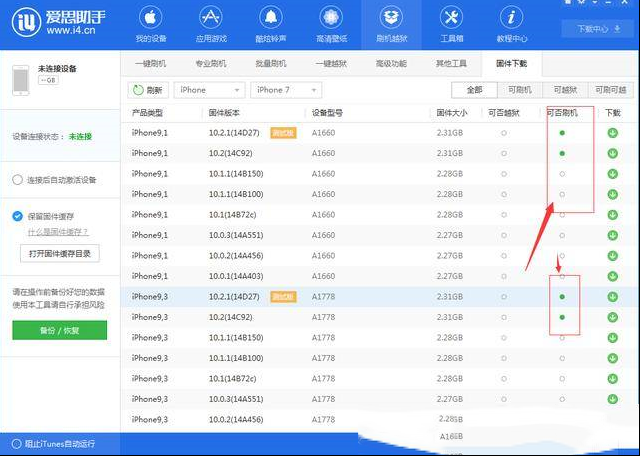The height and width of the screenshot is (456, 640).
Task: Click the 固件大小 column header
Action: 452,113
